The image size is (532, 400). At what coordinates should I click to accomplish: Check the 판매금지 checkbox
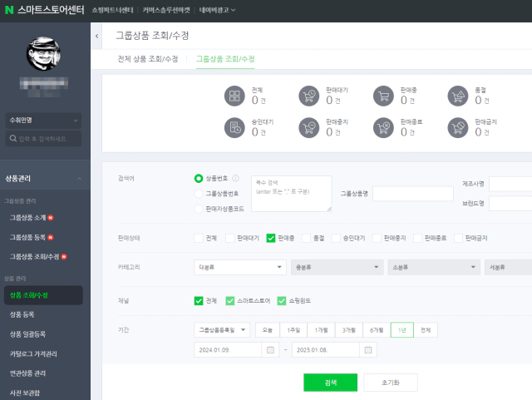[x=458, y=238]
